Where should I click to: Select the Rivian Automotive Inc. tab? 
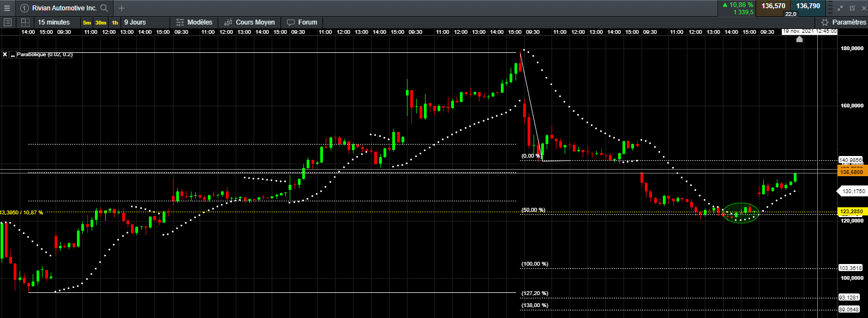64,8
